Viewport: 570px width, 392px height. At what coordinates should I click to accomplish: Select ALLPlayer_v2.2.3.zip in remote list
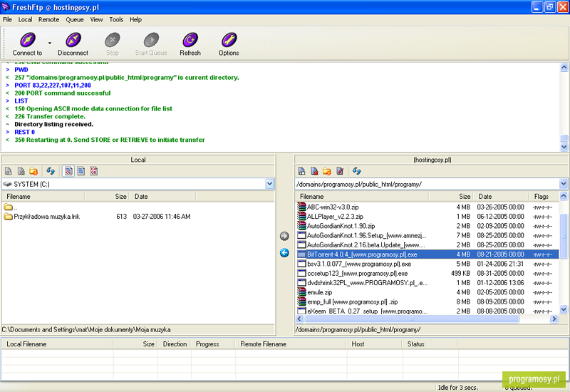[427, 217]
